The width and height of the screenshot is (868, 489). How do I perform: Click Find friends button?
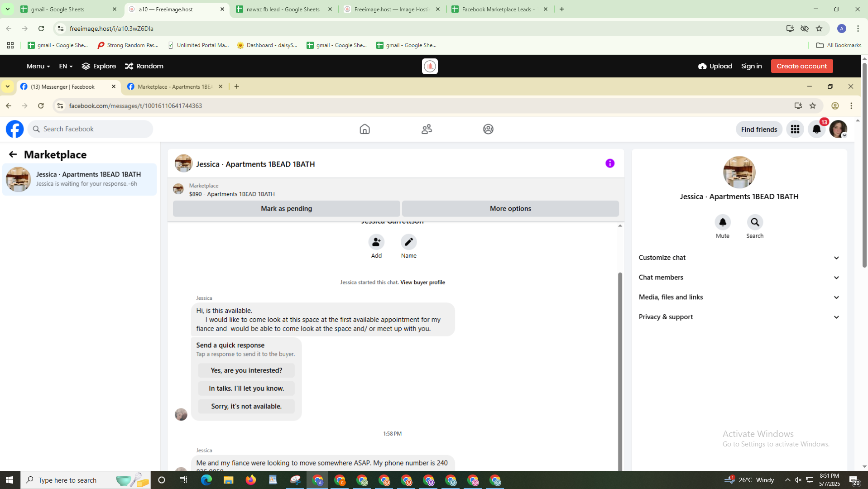pos(759,129)
